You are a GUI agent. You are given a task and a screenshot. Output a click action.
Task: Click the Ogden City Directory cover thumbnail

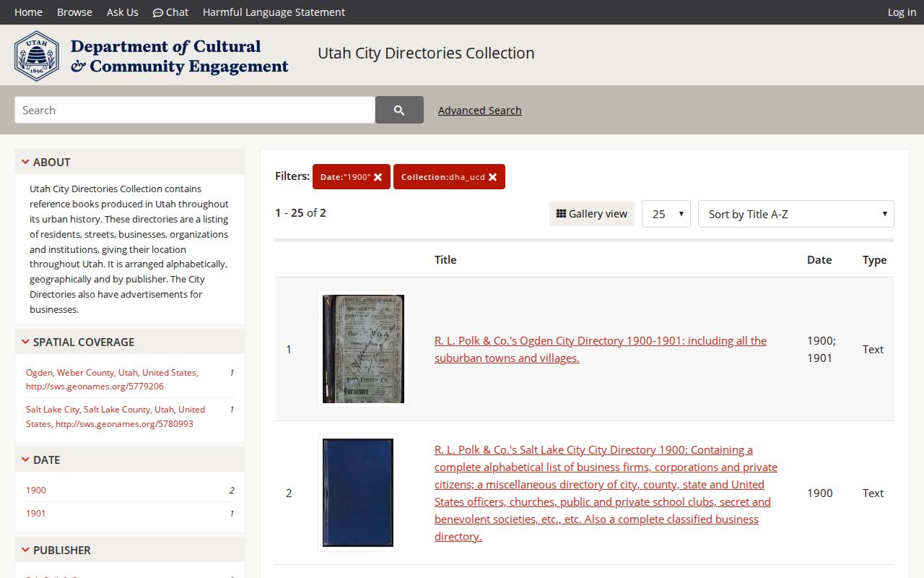(363, 349)
